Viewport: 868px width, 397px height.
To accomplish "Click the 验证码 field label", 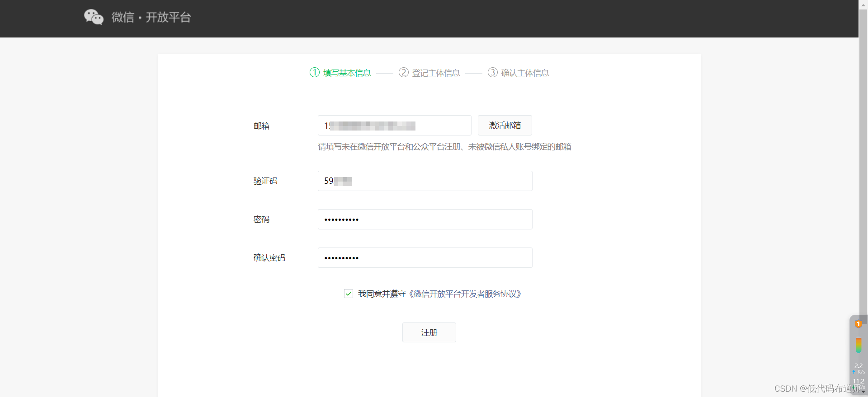I will pos(265,181).
